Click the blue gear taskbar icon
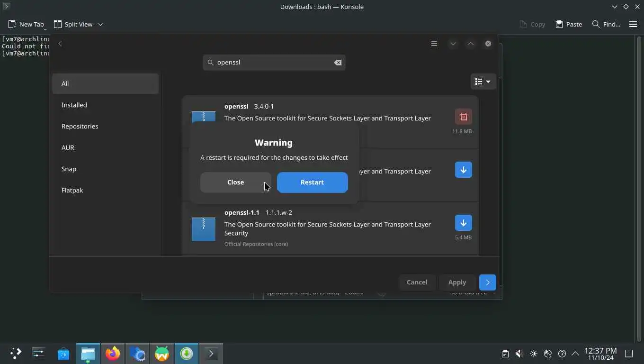 click(x=137, y=353)
